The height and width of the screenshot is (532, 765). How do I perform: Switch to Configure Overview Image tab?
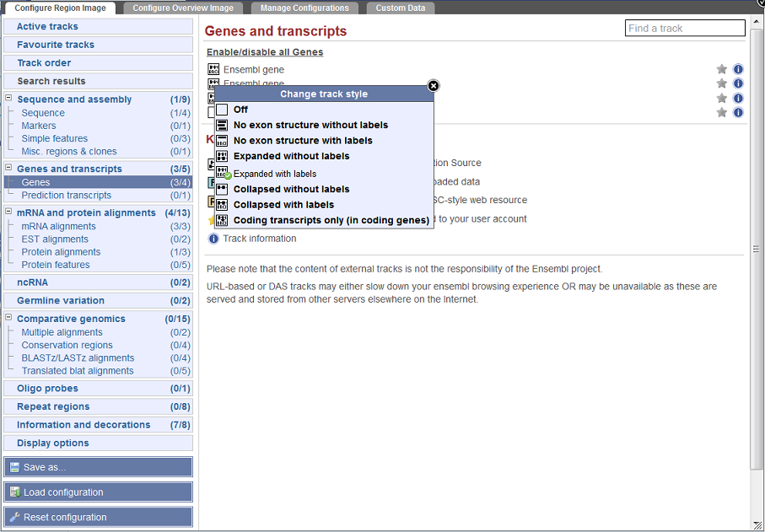[x=182, y=8]
